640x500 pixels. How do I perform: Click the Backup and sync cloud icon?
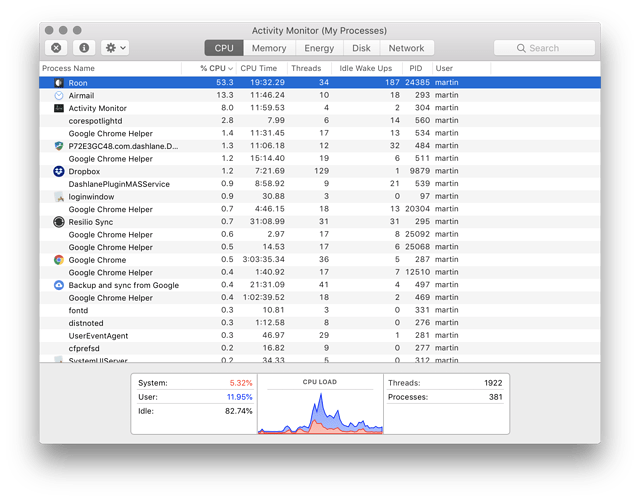coord(59,285)
